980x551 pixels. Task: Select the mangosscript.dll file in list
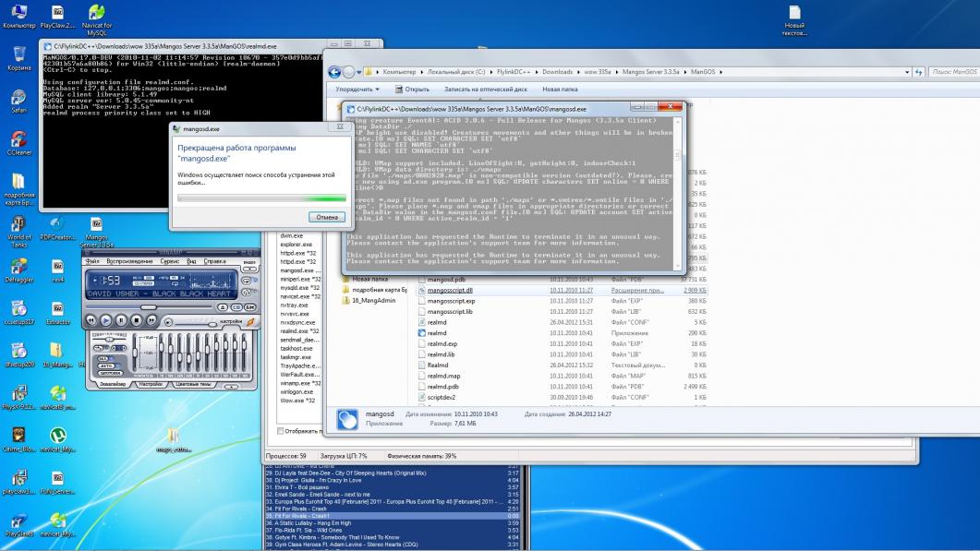tap(450, 290)
